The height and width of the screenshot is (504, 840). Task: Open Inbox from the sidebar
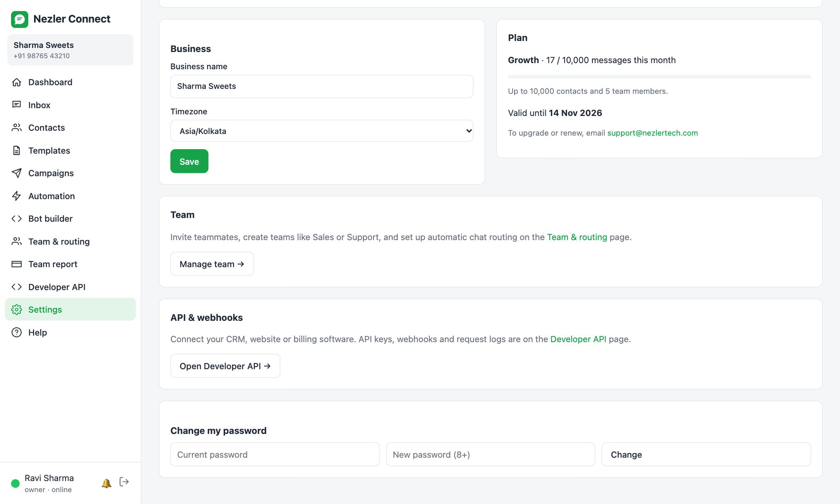[x=70, y=105]
